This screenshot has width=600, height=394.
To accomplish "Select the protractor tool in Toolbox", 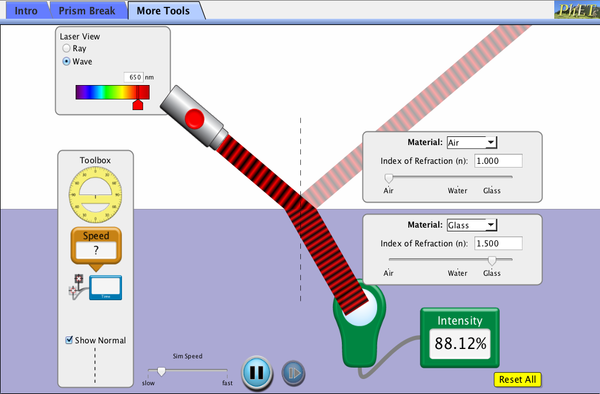I will [95, 194].
